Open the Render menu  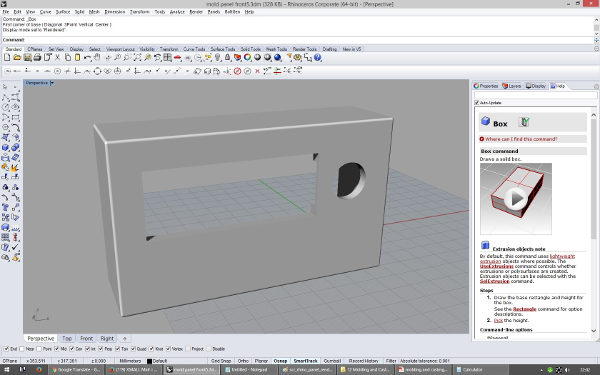[196, 12]
